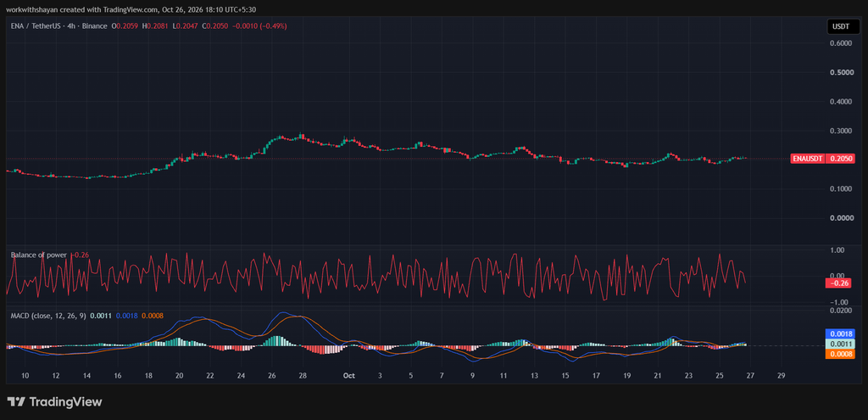Image resolution: width=868 pixels, height=420 pixels.
Task: Click the Oct month label on time axis
Action: (x=348, y=375)
